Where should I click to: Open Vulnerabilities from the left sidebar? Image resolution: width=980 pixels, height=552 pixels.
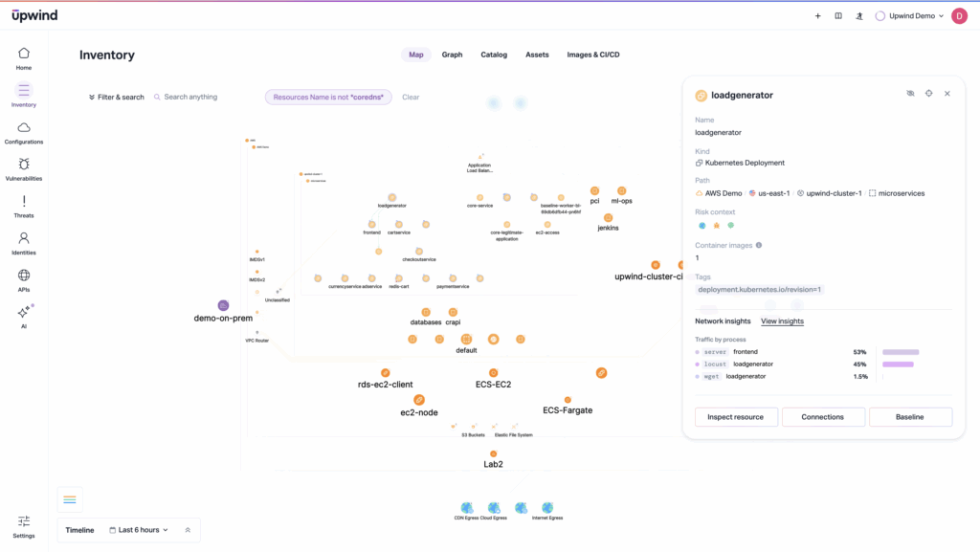click(24, 168)
